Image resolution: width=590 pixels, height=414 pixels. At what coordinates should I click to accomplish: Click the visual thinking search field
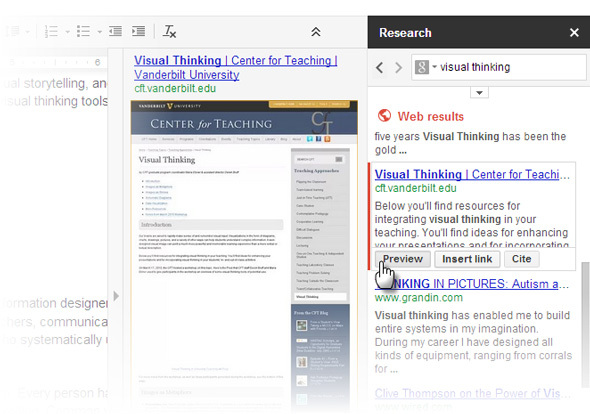coord(512,67)
